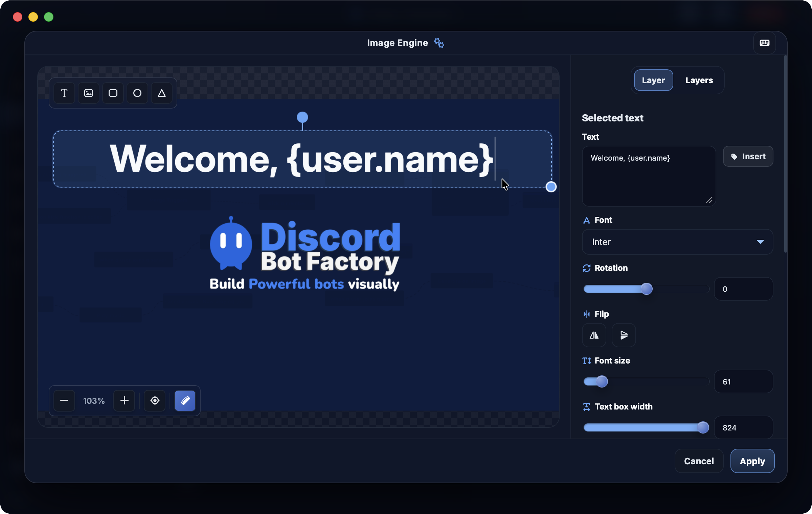Close window with red button
Viewport: 812px width, 514px height.
point(18,17)
